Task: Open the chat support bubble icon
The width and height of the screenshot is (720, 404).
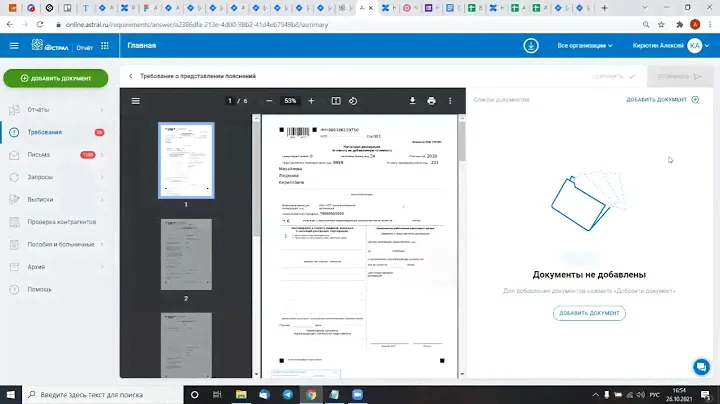Action: pyautogui.click(x=700, y=366)
